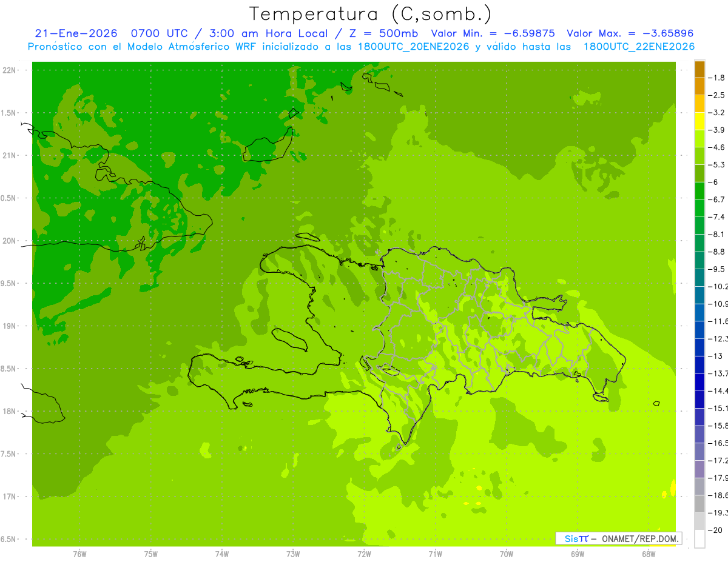Click the 69W longitude axis label
The image size is (728, 562).
(578, 554)
